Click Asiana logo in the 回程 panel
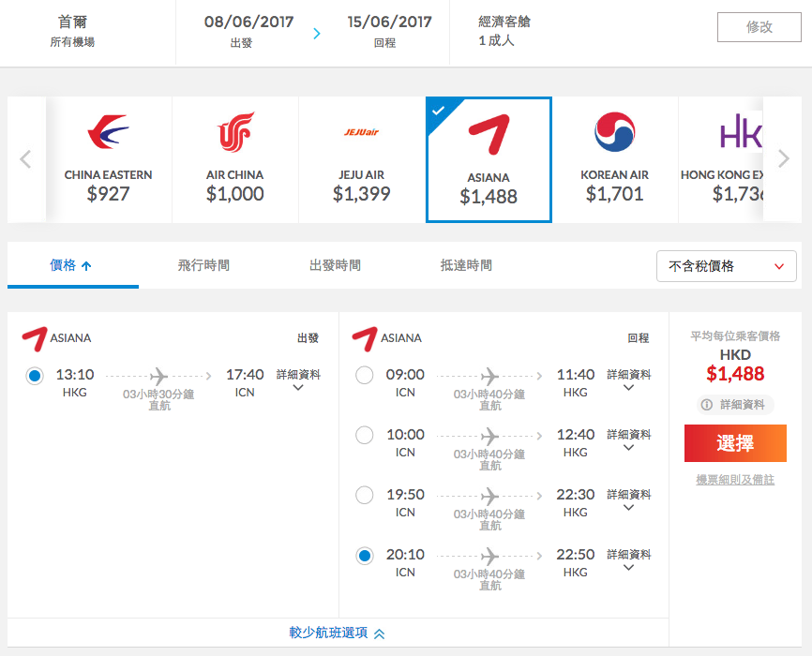This screenshot has height=656, width=812. pyautogui.click(x=365, y=339)
